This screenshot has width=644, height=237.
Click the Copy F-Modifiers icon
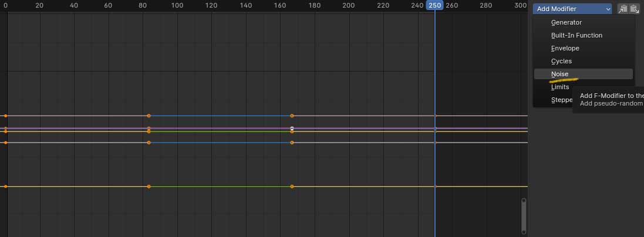pos(622,9)
